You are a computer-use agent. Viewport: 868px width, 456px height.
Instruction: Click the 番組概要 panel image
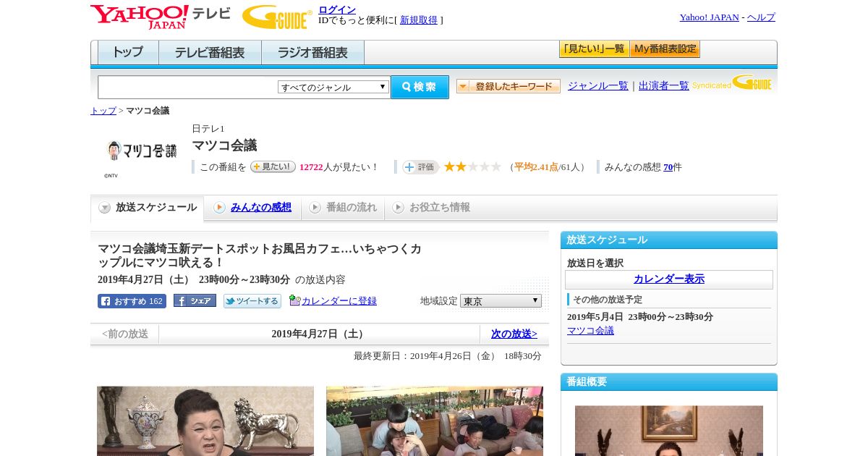[x=669, y=431]
